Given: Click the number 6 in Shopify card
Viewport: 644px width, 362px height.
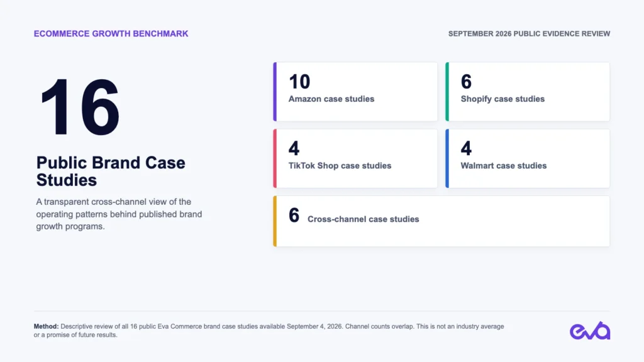Looking at the screenshot, I should pyautogui.click(x=466, y=82).
